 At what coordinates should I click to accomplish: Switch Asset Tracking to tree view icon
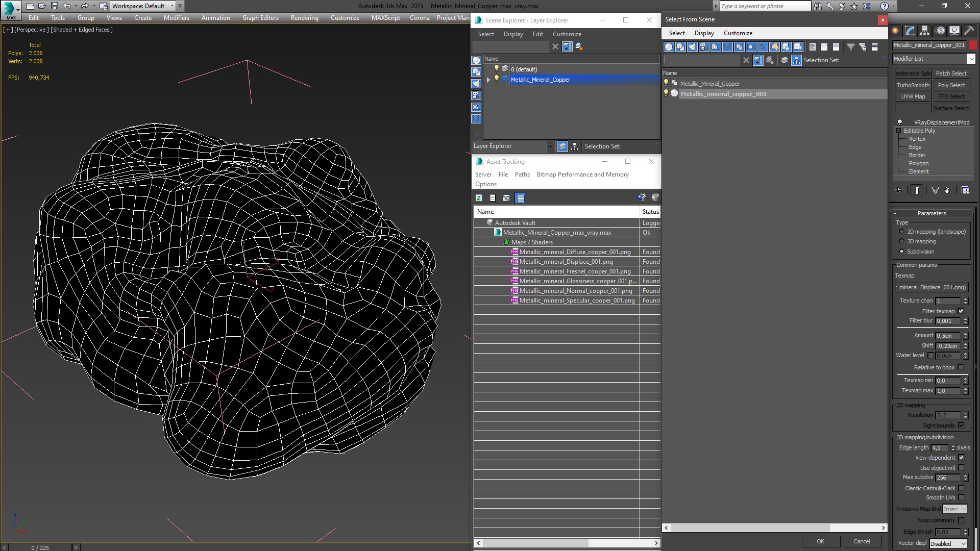[x=506, y=198]
